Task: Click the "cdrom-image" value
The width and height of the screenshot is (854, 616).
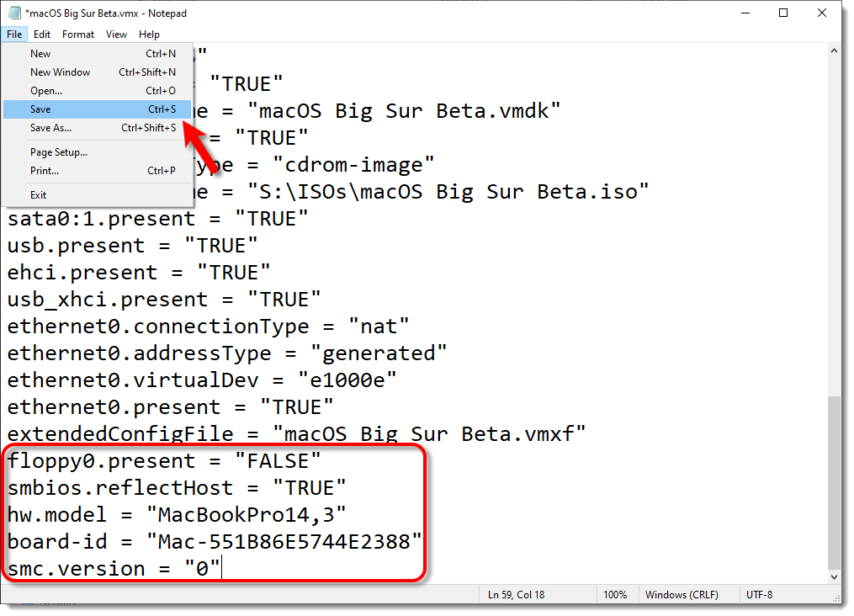Action: 353,165
